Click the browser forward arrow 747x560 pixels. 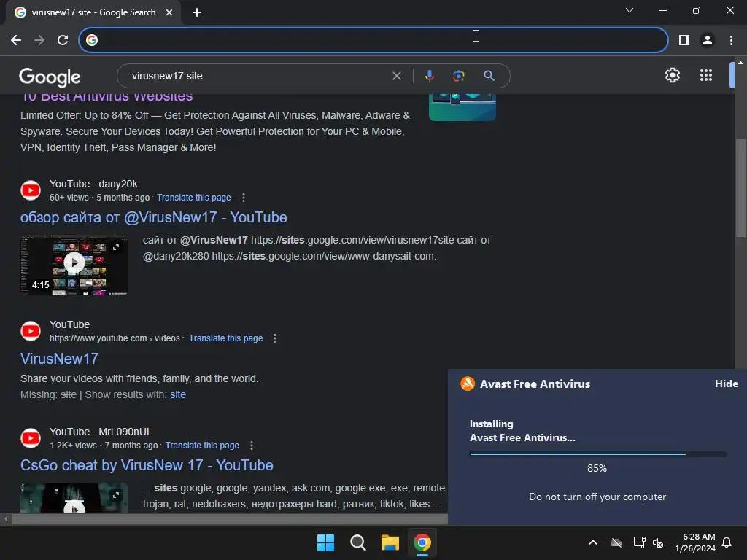39,40
